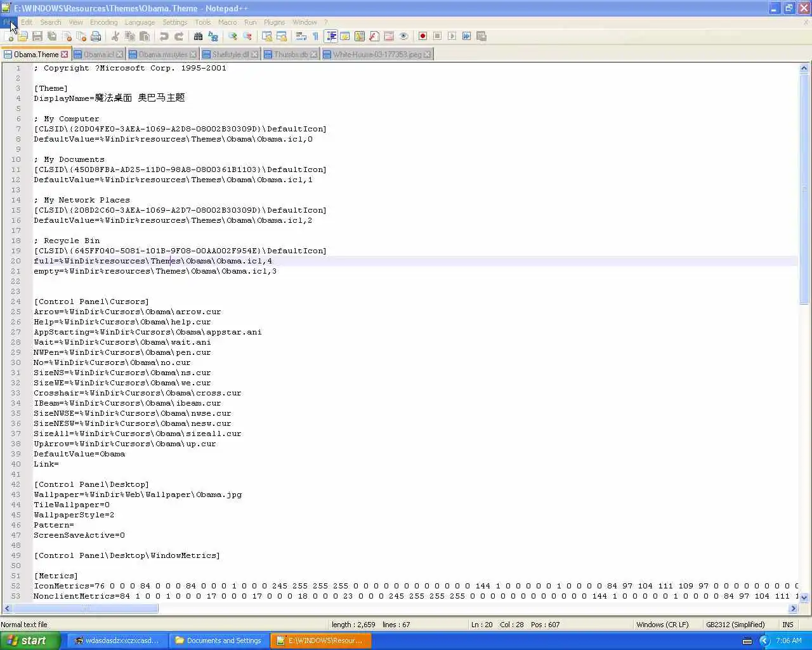The width and height of the screenshot is (812, 650).
Task: Click the Print toolbar icon
Action: 96,36
